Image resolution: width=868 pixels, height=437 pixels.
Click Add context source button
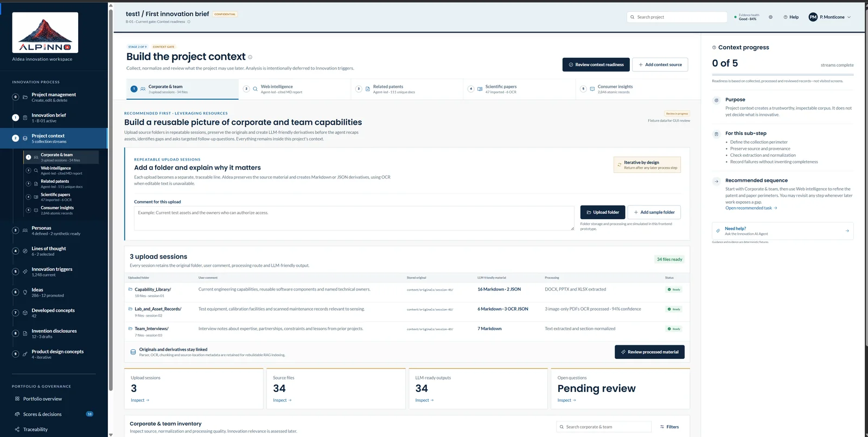pos(660,65)
